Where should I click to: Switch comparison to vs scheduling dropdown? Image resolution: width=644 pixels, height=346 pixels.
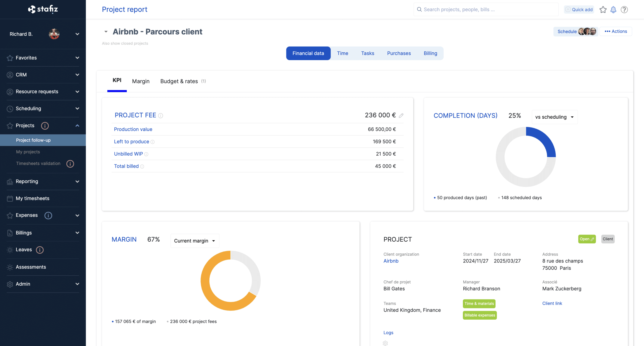554,116
